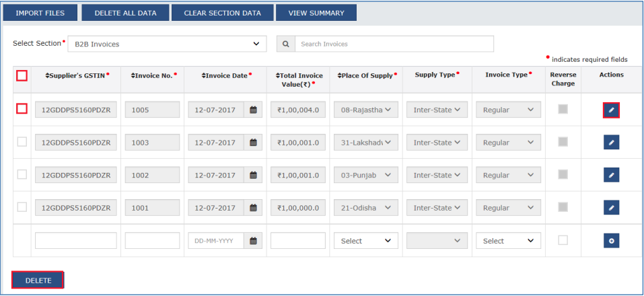Viewport: 644px width, 296px height.
Task: Toggle Reverse Charge checkbox for invoice 1003
Action: (563, 142)
